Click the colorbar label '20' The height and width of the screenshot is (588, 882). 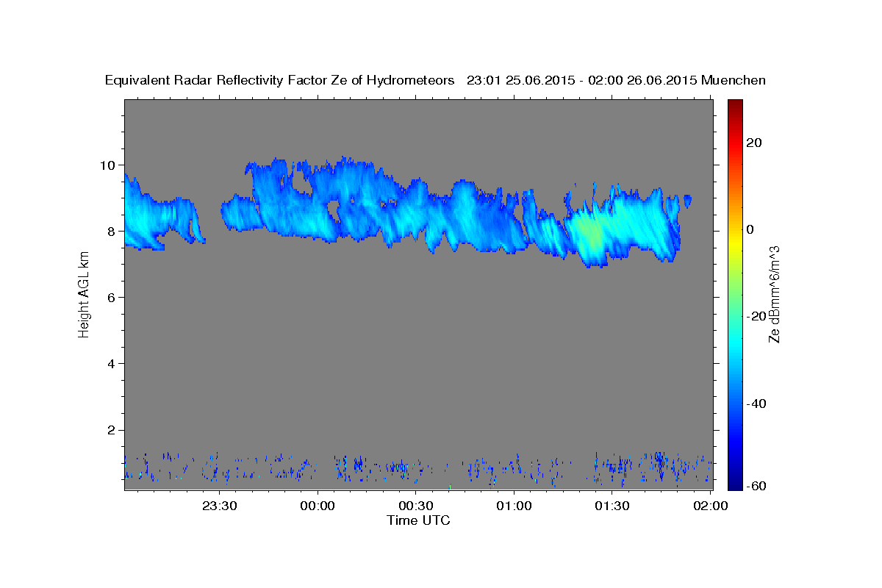point(755,143)
